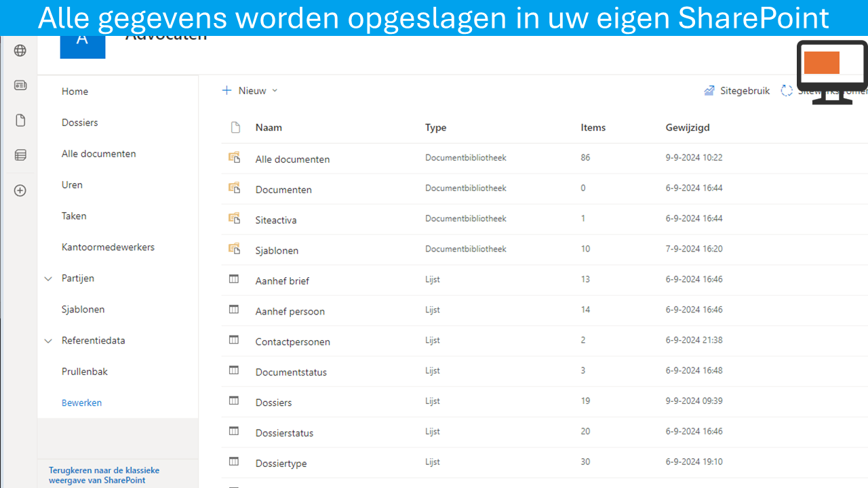The height and width of the screenshot is (488, 868).
Task: Open Prullenbak in the left navigation
Action: [x=85, y=372]
